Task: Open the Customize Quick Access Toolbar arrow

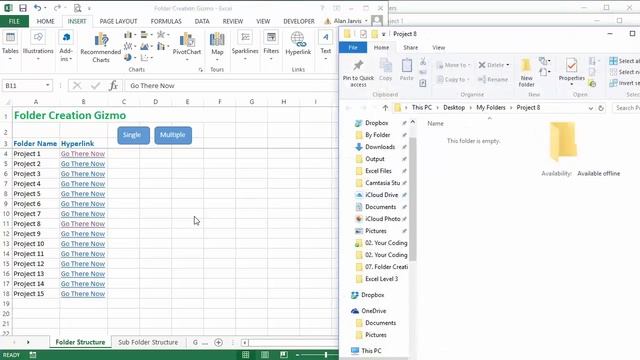Action: coord(89,8)
